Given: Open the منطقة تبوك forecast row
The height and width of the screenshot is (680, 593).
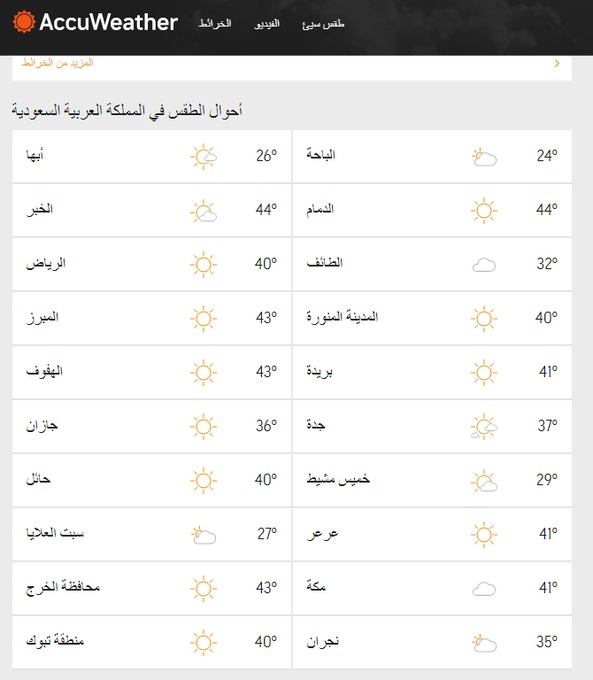Looking at the screenshot, I should tap(151, 642).
